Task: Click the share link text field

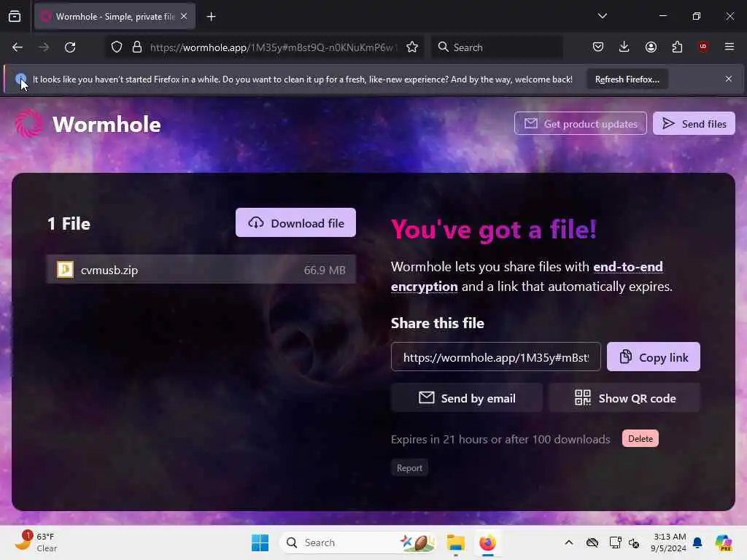Action: [x=495, y=357]
